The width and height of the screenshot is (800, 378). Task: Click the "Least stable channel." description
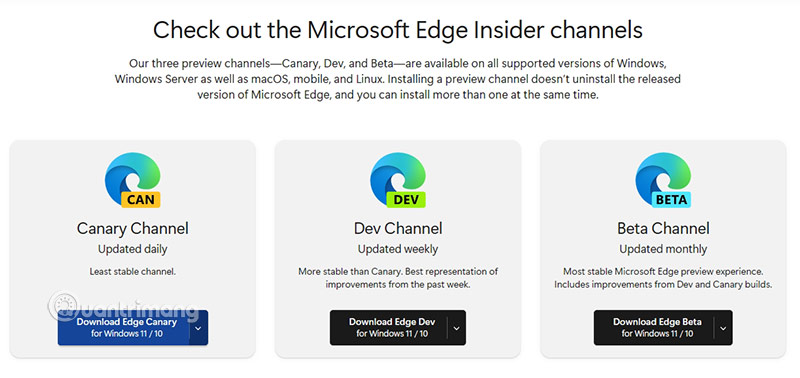point(133,272)
